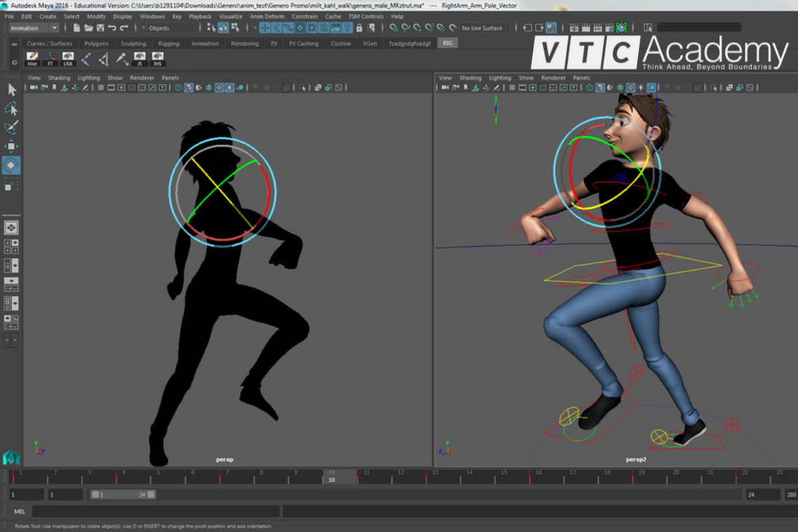Click the IHS shelf icon

point(158,59)
